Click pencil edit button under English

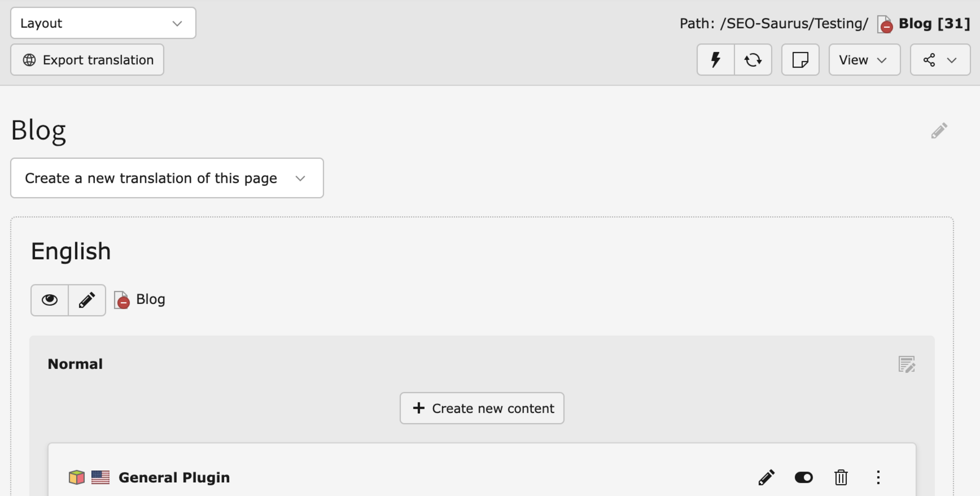pyautogui.click(x=87, y=300)
